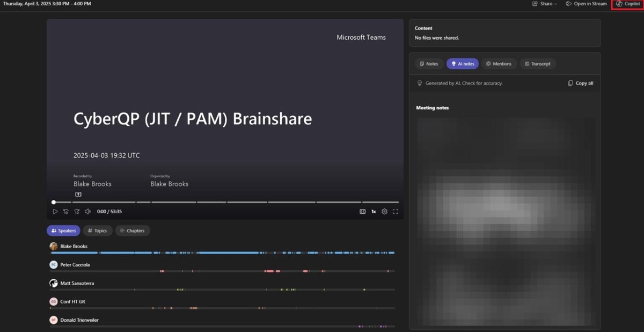This screenshot has height=332, width=644.
Task: Click the small icon under Recorded by
Action: 78,194
